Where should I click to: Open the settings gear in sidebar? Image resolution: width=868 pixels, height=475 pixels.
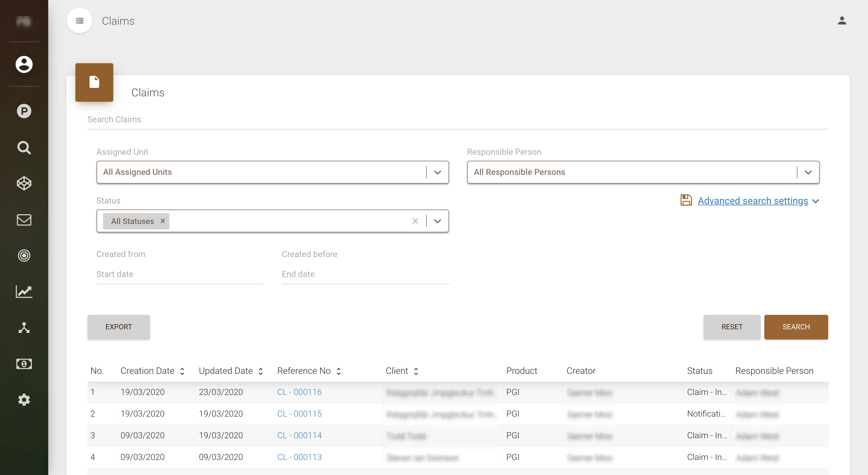coord(24,399)
